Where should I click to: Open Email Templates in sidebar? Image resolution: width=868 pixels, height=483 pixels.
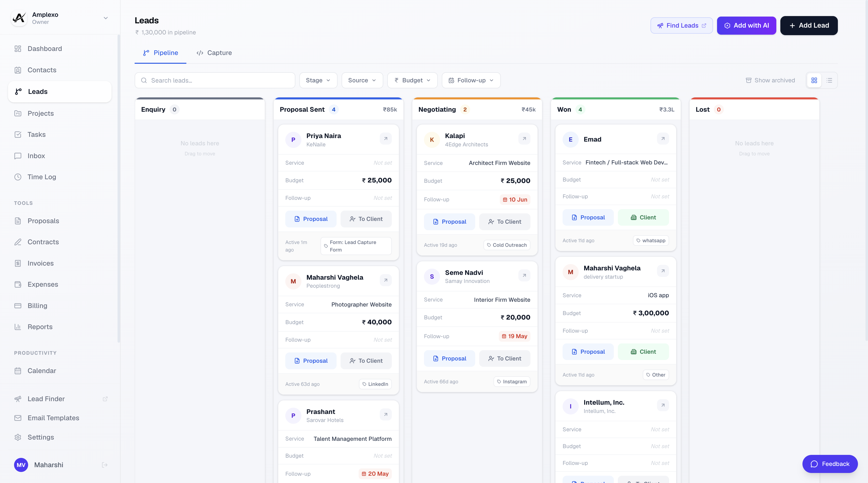(60, 418)
